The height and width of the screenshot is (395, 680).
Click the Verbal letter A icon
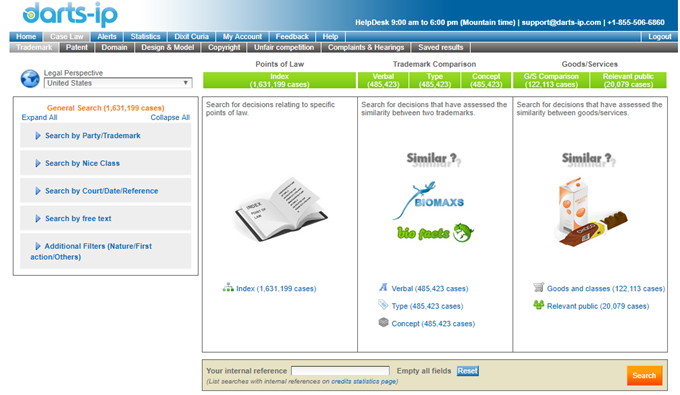click(x=383, y=287)
